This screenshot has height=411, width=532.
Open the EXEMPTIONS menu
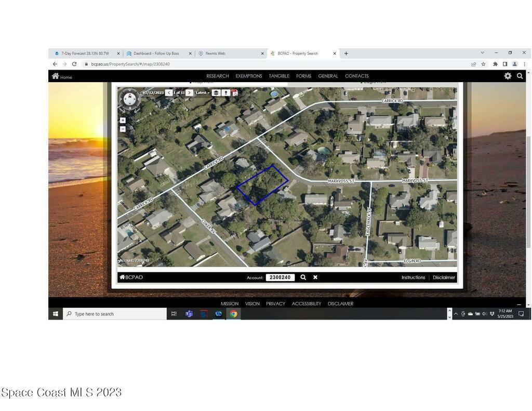249,76
